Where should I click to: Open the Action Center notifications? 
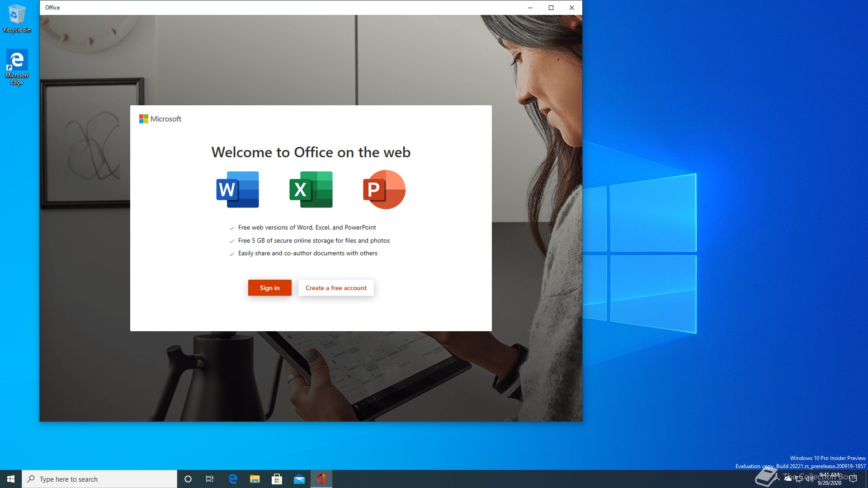tap(853, 479)
